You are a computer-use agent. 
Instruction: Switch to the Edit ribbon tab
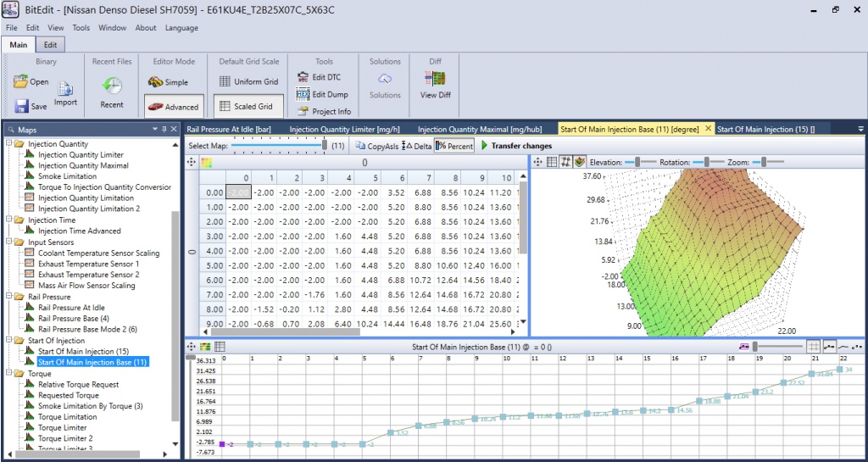(50, 45)
